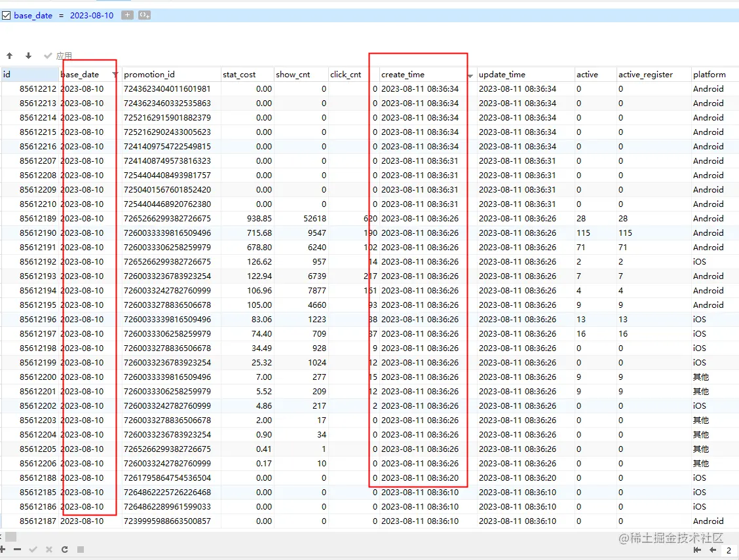Select stat_cost cell 122.94
Viewport: 739px width, 560px height.
[x=248, y=276]
